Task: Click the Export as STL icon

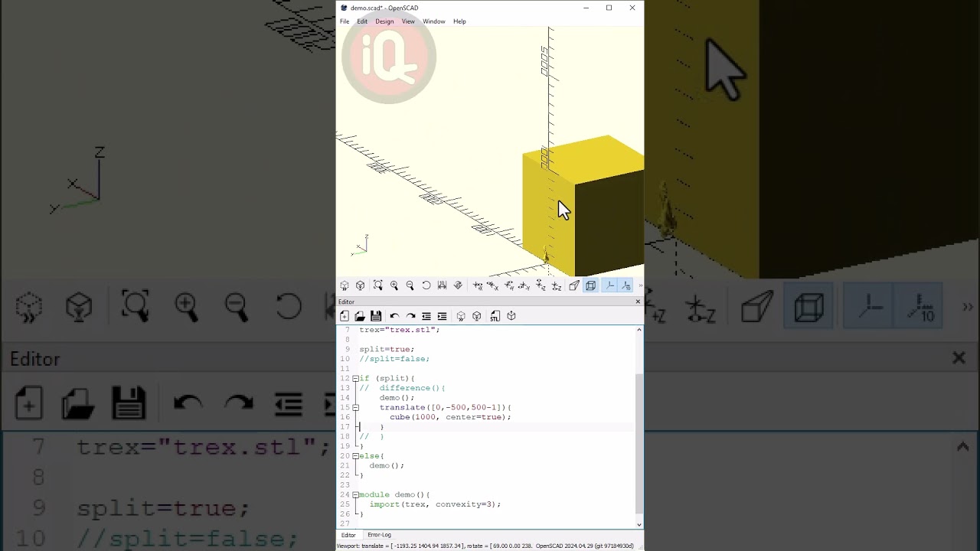Action: pos(495,316)
